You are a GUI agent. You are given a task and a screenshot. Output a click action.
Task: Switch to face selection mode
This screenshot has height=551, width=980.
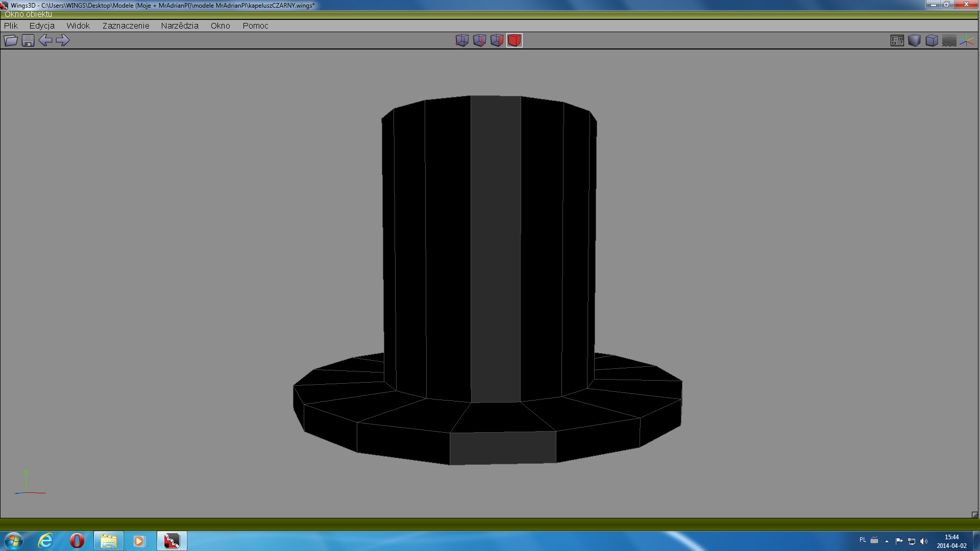pyautogui.click(x=497, y=40)
